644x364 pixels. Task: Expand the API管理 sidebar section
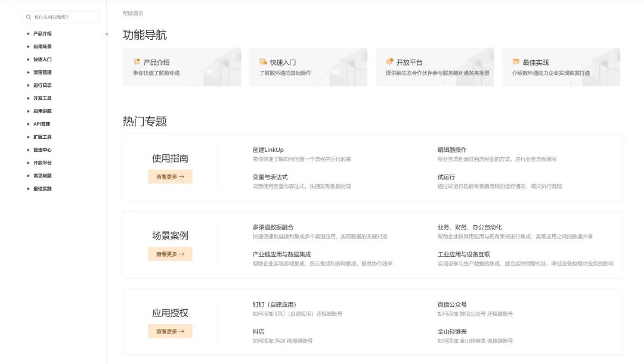28,125
